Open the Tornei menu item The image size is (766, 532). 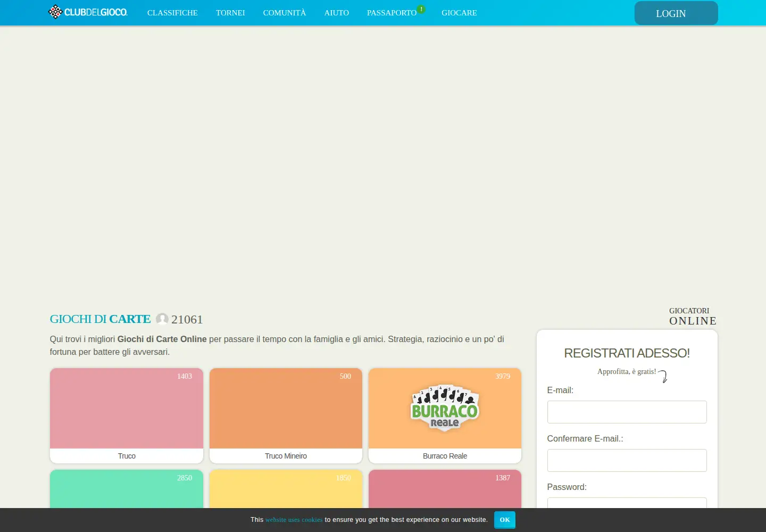coord(230,13)
